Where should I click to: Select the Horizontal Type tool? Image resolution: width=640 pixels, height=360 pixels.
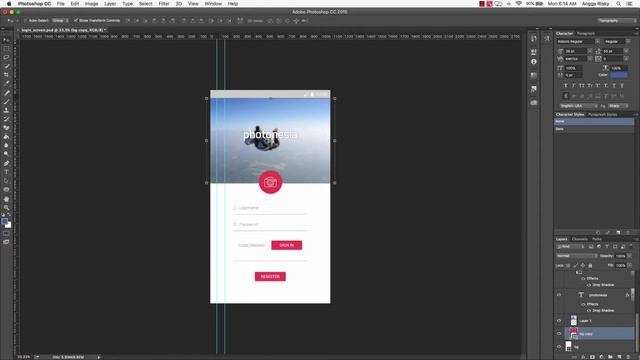click(6, 172)
